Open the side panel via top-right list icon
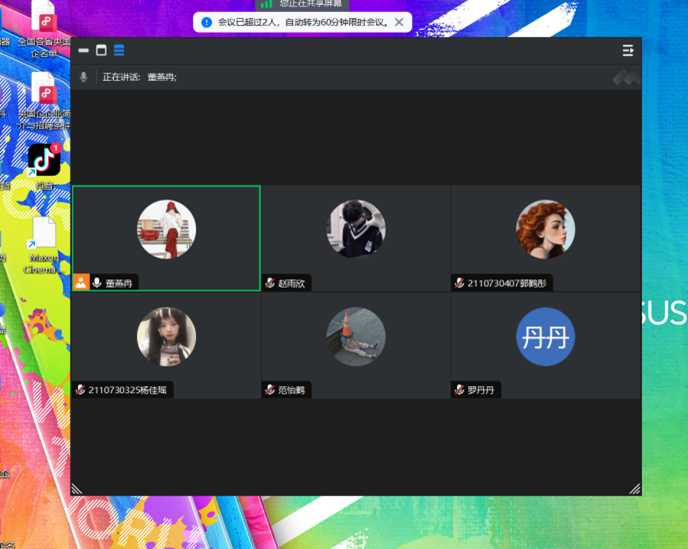 point(628,50)
